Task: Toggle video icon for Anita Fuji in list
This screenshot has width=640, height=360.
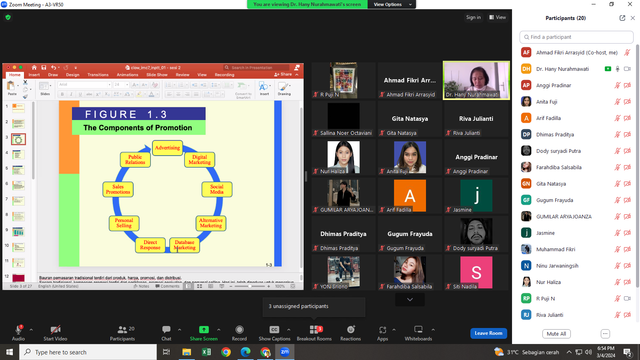Action: click(x=628, y=102)
